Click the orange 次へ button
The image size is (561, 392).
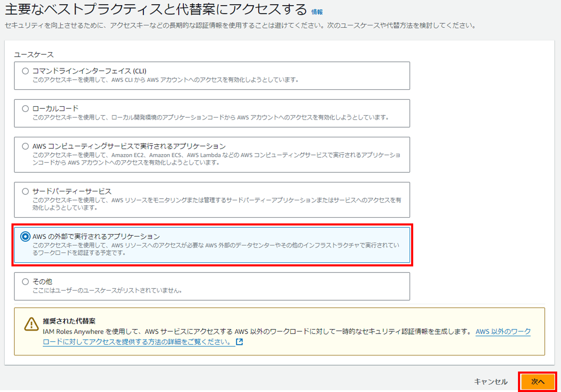point(537,382)
